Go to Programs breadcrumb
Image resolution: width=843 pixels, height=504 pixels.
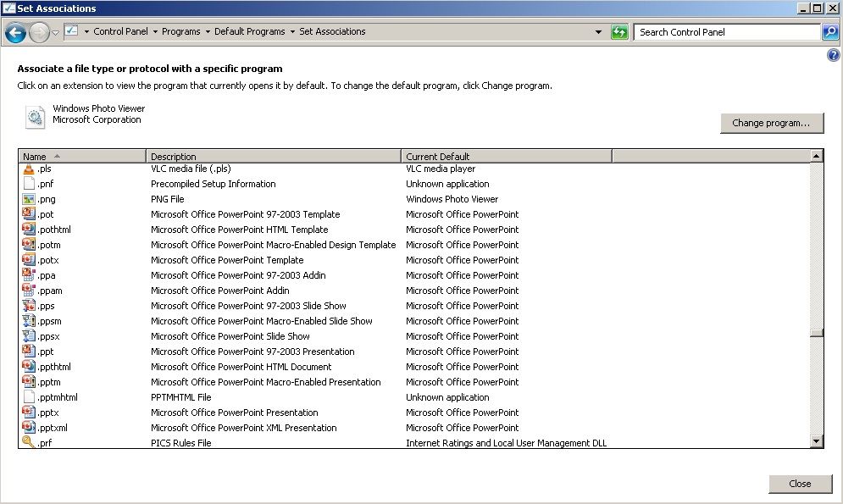point(180,31)
